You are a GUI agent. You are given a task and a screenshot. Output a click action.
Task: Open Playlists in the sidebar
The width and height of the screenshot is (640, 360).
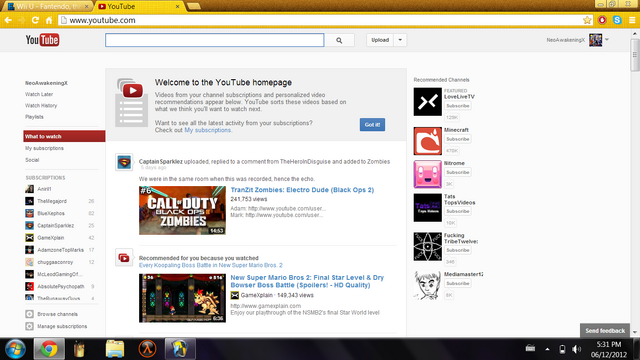tap(34, 117)
